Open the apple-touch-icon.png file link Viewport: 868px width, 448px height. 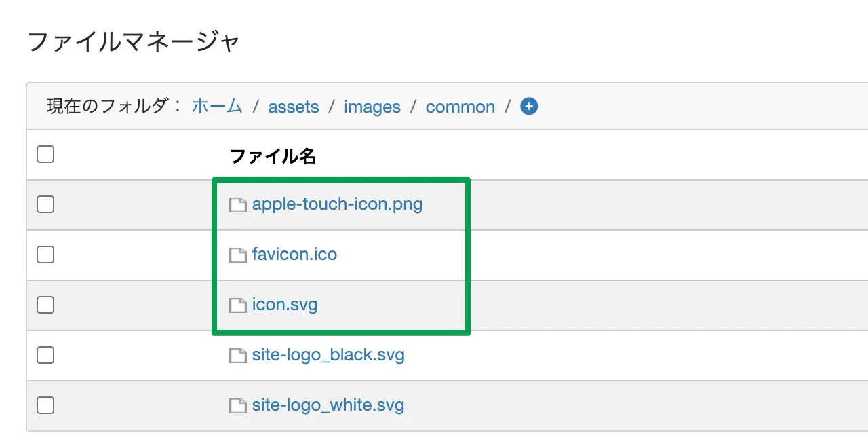point(337,204)
